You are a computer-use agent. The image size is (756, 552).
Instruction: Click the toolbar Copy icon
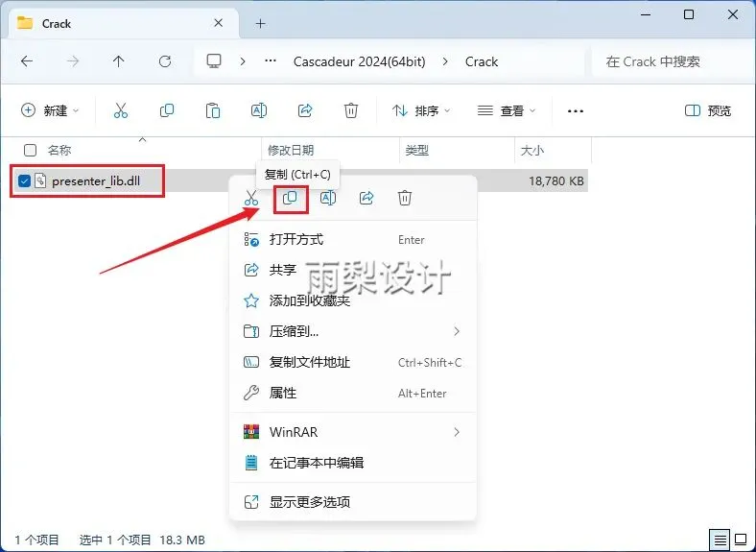pos(167,111)
